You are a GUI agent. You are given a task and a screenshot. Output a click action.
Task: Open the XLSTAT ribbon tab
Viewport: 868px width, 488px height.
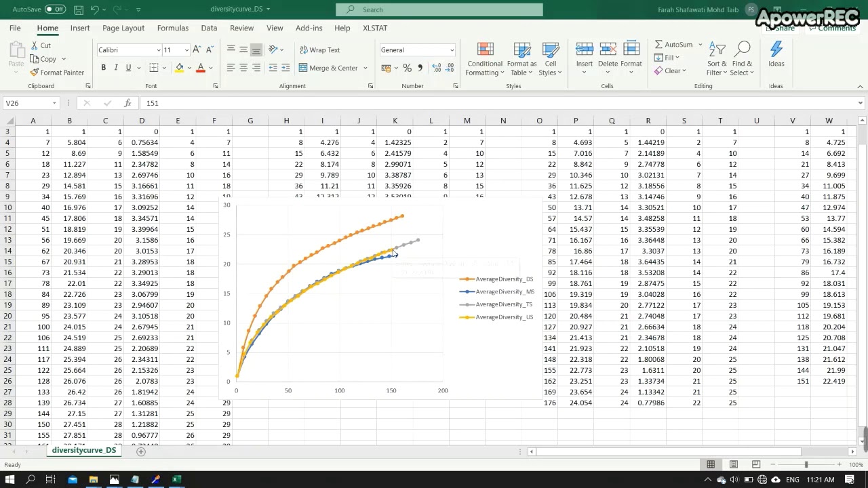pyautogui.click(x=375, y=28)
